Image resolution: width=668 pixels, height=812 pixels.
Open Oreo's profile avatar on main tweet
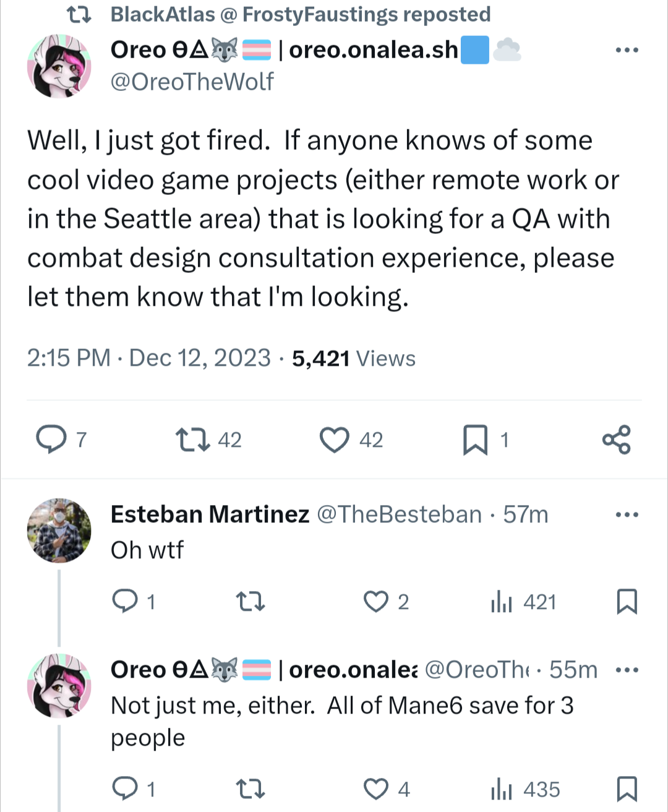click(x=59, y=66)
